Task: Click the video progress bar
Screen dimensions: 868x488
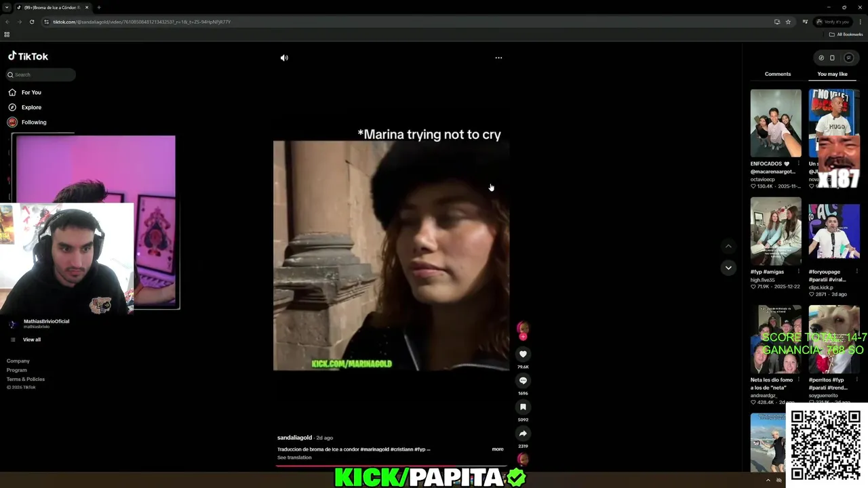Action: coord(391,466)
